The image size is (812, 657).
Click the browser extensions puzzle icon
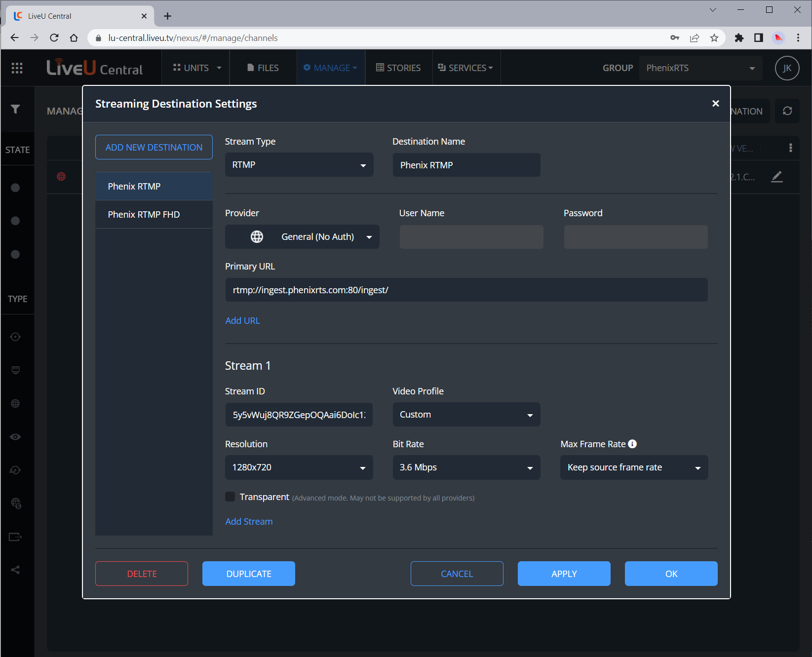coord(739,38)
